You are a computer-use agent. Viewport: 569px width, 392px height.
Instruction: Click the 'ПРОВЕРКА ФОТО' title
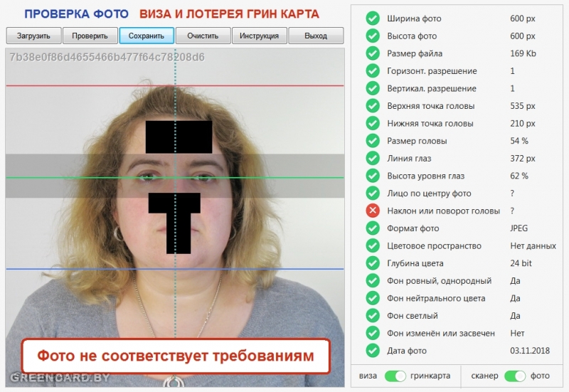pos(76,14)
